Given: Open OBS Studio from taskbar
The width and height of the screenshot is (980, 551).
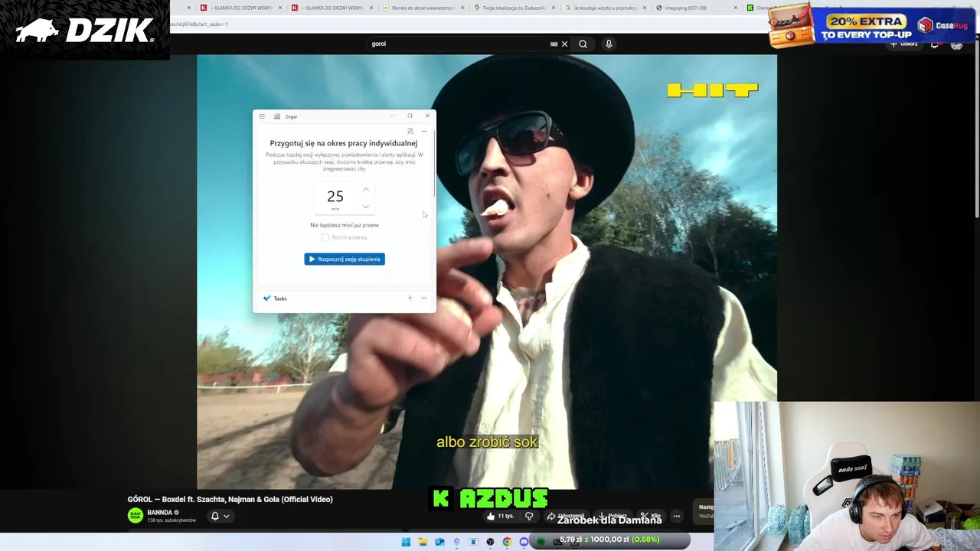Looking at the screenshot, I should 490,542.
